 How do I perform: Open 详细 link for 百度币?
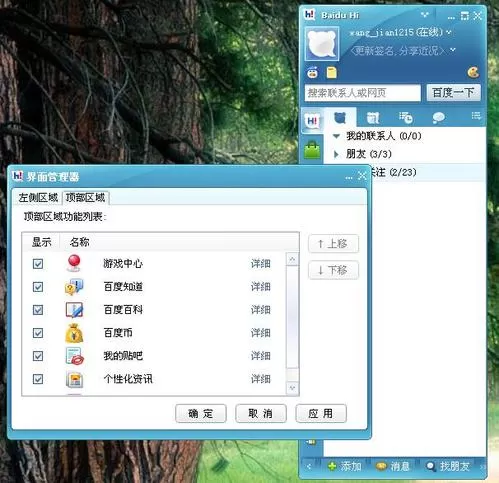261,333
